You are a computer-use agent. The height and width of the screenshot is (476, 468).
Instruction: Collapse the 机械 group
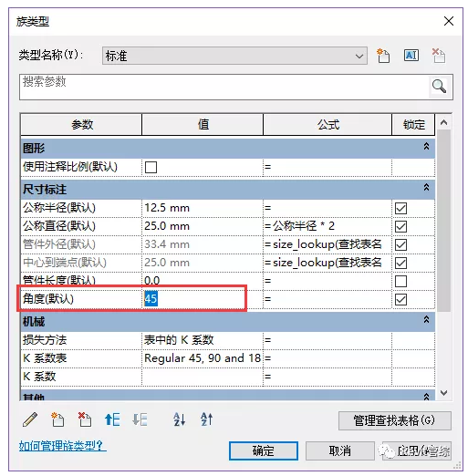click(426, 320)
